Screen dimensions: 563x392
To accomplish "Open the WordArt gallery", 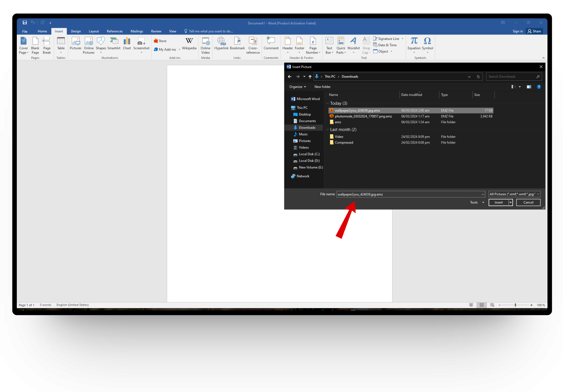I will point(353,45).
